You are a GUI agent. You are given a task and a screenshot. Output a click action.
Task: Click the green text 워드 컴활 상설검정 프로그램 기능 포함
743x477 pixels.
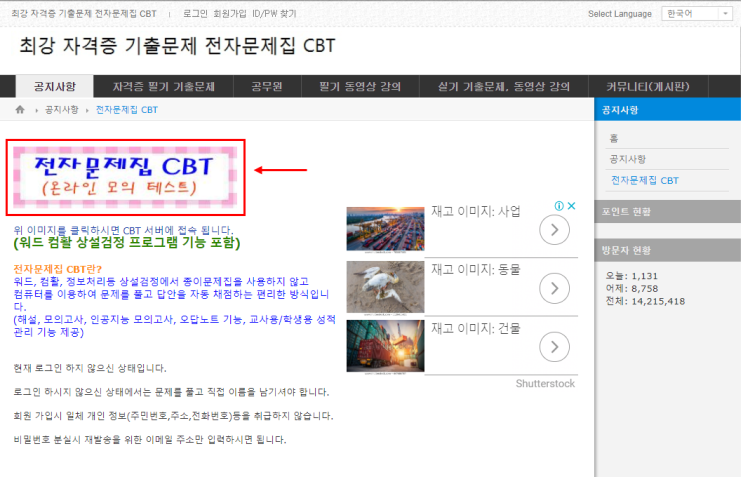[x=127, y=243]
